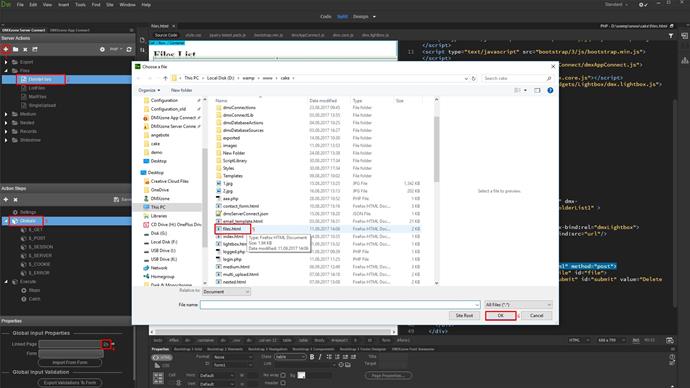The height and width of the screenshot is (388, 690).
Task: Collapse the Files folder in Server Actions
Action: pyautogui.click(x=6, y=71)
